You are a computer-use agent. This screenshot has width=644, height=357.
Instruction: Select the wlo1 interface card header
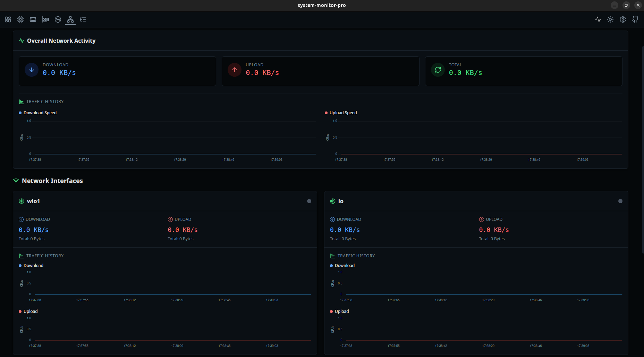tap(34, 201)
